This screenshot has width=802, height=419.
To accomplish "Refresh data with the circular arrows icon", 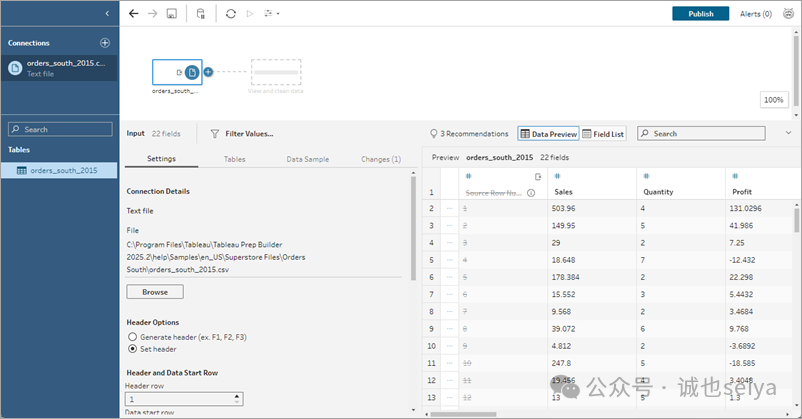I will click(x=231, y=14).
